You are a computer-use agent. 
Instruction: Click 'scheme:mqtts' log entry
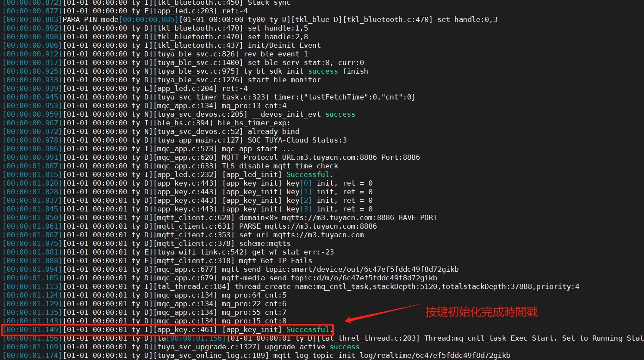point(265,243)
